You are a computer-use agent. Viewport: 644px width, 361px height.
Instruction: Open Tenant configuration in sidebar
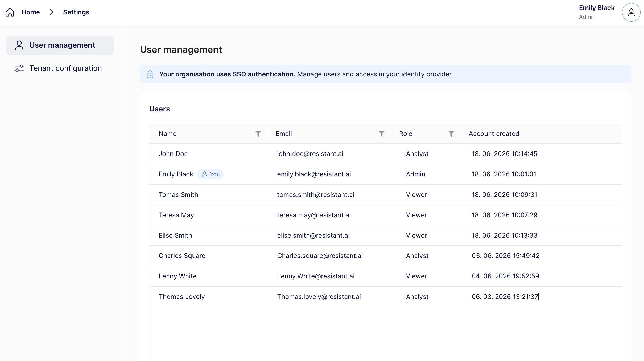click(x=60, y=68)
